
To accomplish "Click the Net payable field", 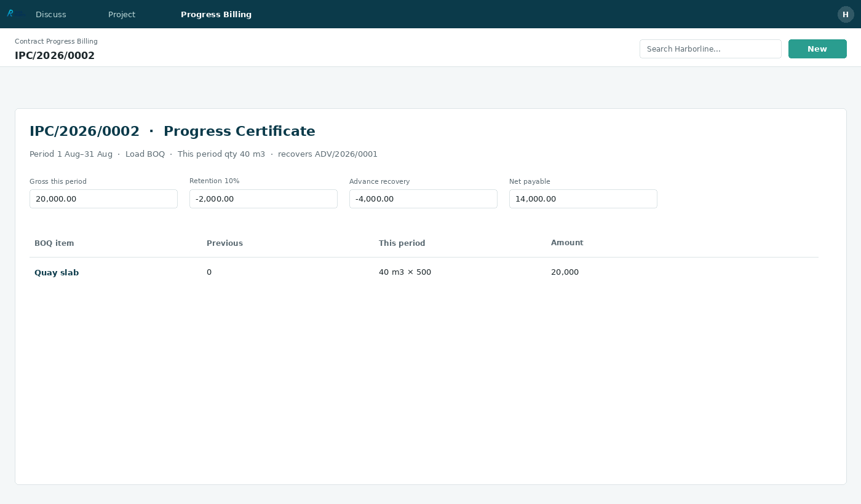I will pos(583,199).
